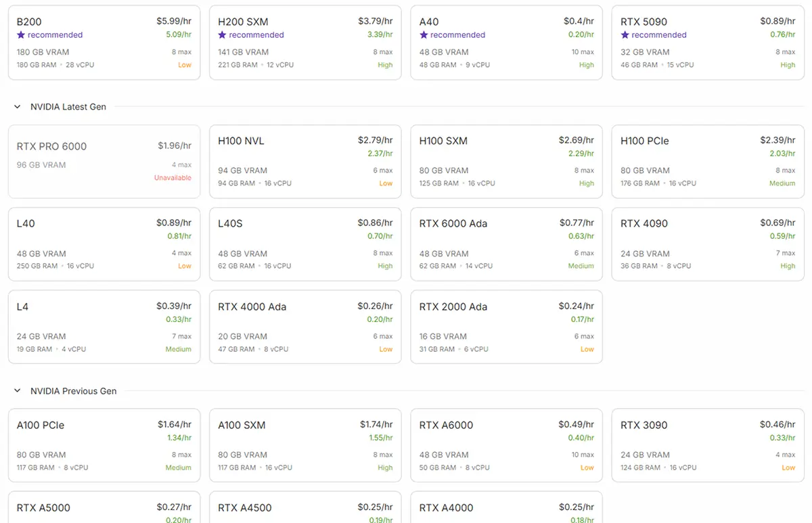Collapse the NVIDIA Latest Gen section chevron

18,107
